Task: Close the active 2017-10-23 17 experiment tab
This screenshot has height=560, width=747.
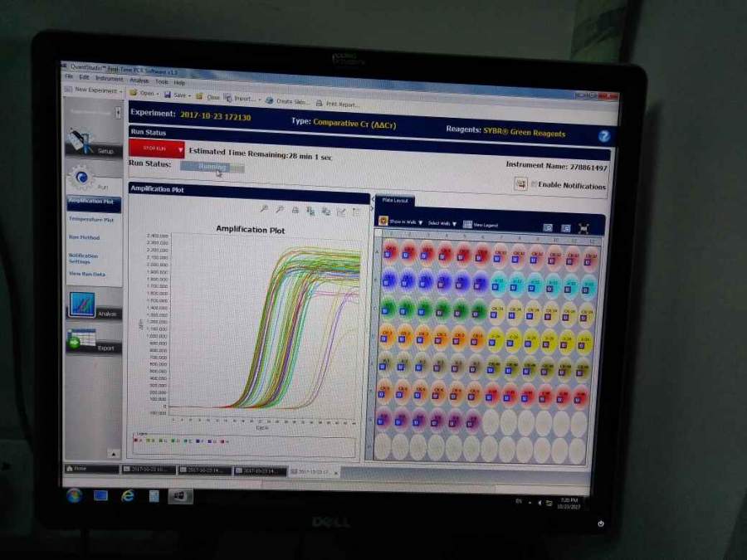Action: point(336,473)
